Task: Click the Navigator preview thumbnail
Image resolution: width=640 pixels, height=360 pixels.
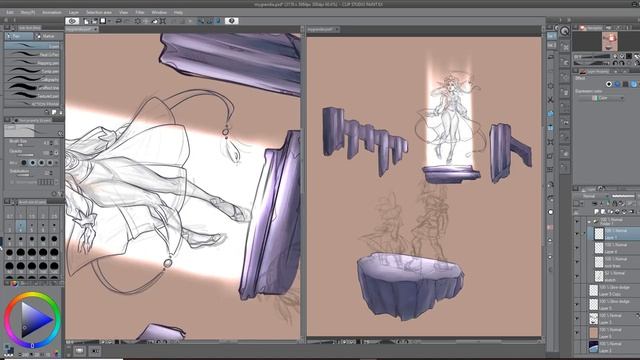Action: click(609, 42)
